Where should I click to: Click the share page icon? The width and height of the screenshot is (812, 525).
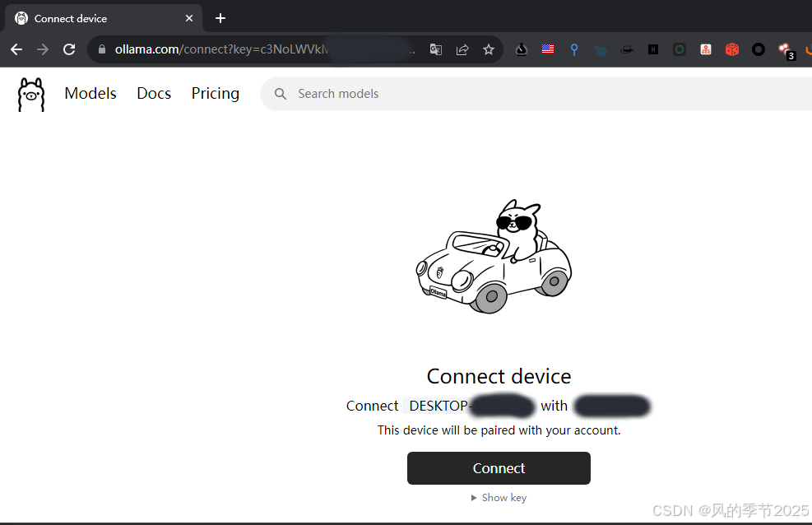click(x=462, y=49)
